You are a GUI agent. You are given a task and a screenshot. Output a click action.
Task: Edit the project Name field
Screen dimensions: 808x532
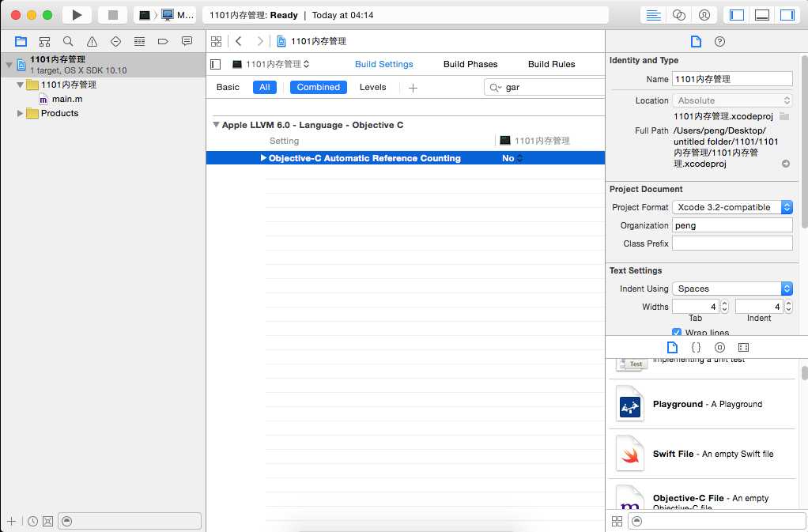click(732, 79)
